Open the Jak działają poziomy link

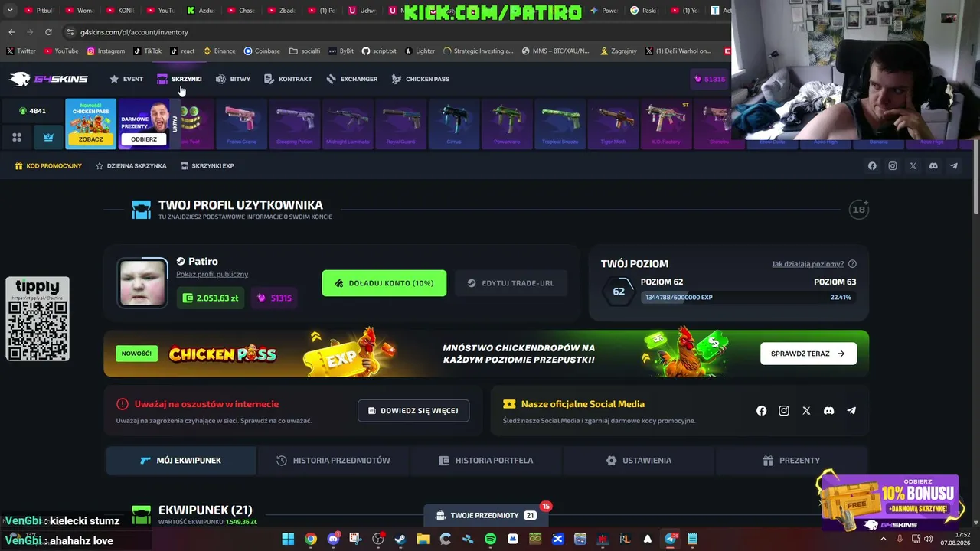pyautogui.click(x=814, y=264)
